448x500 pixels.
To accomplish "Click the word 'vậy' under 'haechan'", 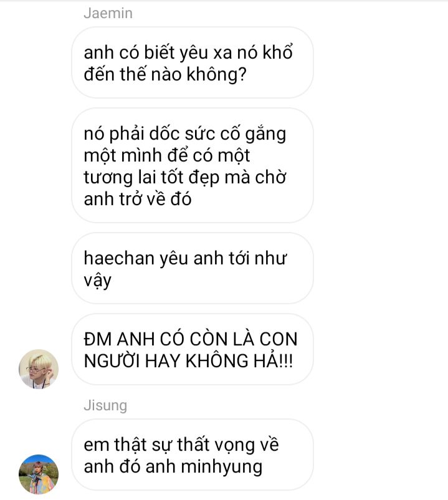I will click(x=97, y=281).
